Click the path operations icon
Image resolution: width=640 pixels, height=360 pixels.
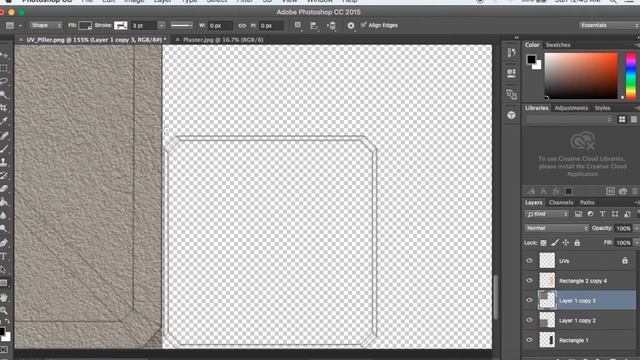pos(298,25)
